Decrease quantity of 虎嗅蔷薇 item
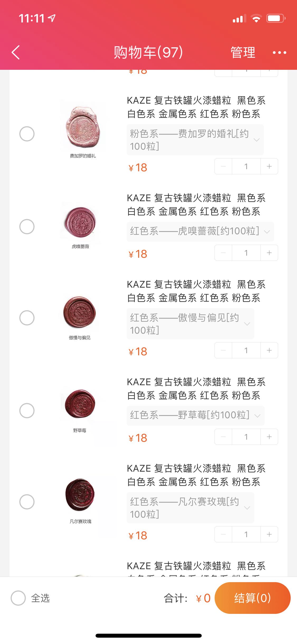Screen dimensions: 297x644 click(x=223, y=253)
